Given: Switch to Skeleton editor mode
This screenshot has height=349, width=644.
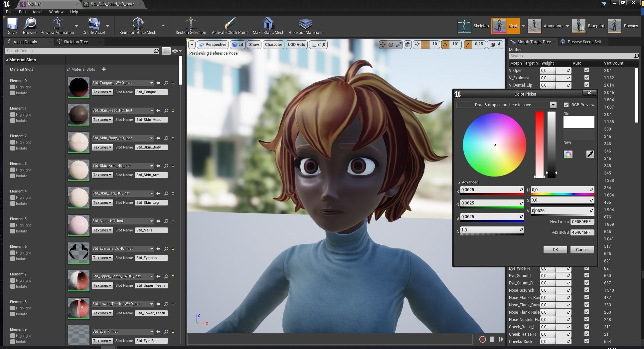Looking at the screenshot, I should pyautogui.click(x=473, y=26).
